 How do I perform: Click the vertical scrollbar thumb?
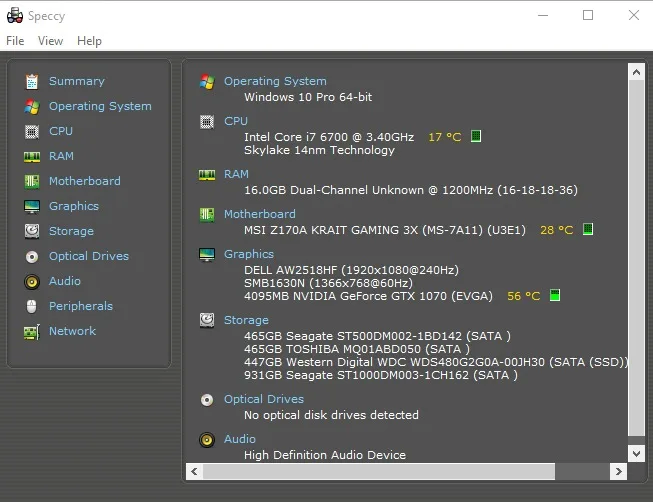[x=636, y=258]
